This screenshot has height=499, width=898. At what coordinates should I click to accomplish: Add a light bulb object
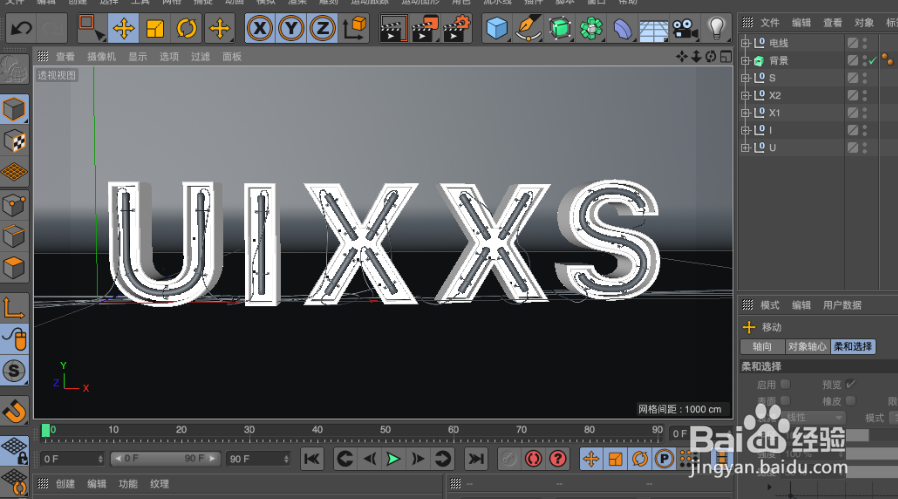point(716,28)
